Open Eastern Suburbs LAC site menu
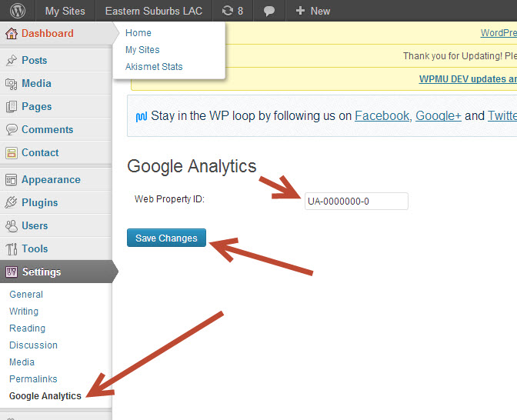Image resolution: width=517 pixels, height=420 pixels. [154, 11]
